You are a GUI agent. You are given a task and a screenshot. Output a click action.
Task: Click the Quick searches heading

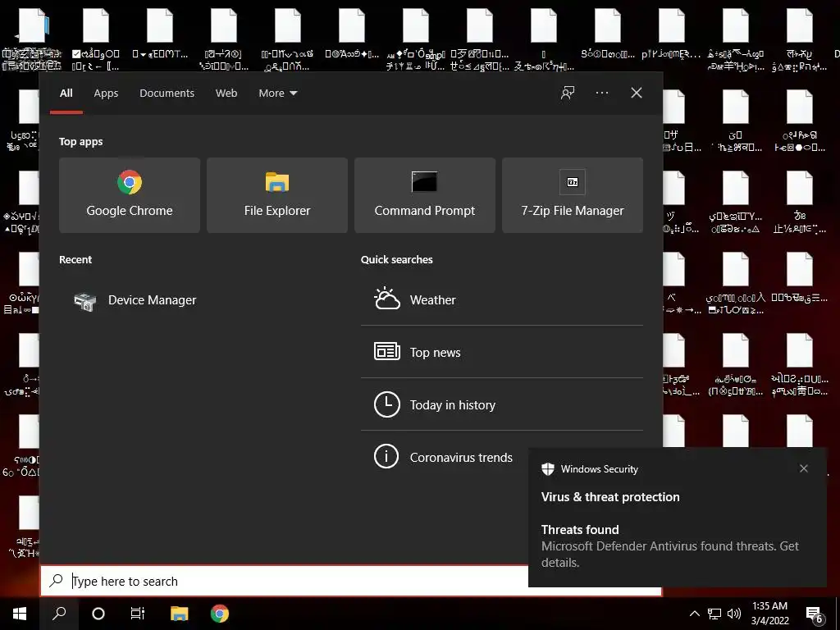[x=396, y=260]
